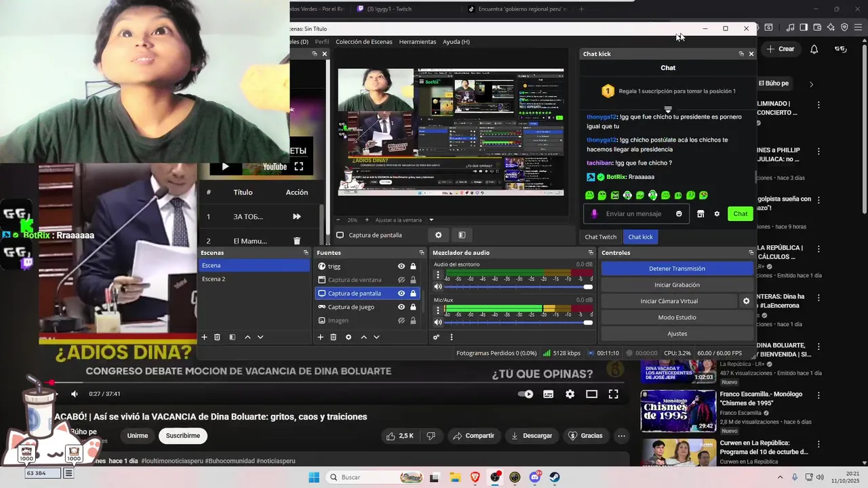Click Iniciar Grabación button

click(677, 285)
